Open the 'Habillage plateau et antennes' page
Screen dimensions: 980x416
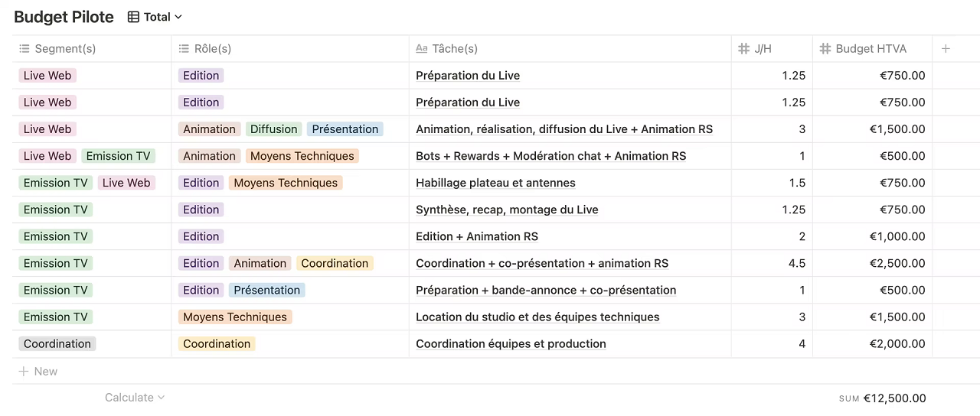click(495, 183)
